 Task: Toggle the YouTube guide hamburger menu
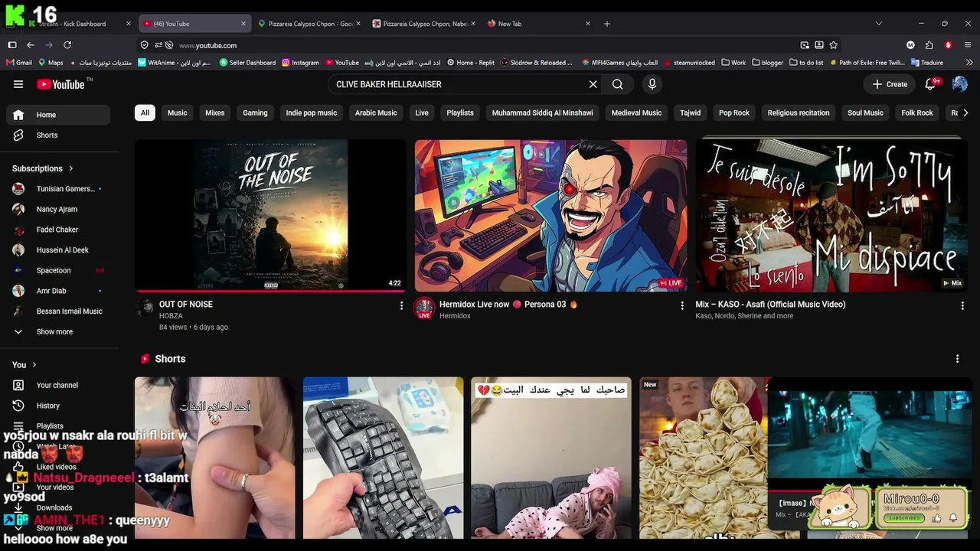click(x=18, y=84)
